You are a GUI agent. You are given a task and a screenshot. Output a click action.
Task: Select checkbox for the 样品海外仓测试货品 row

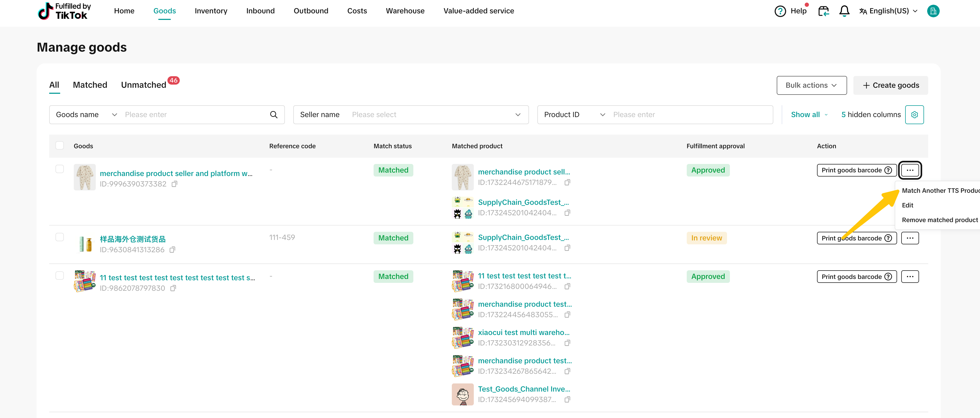point(60,237)
